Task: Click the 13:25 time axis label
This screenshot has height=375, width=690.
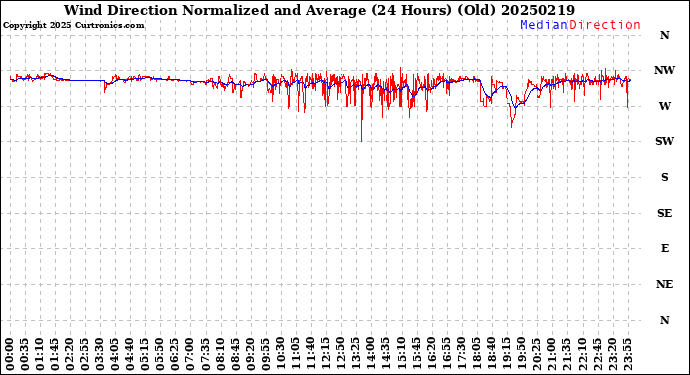Action: (x=356, y=354)
